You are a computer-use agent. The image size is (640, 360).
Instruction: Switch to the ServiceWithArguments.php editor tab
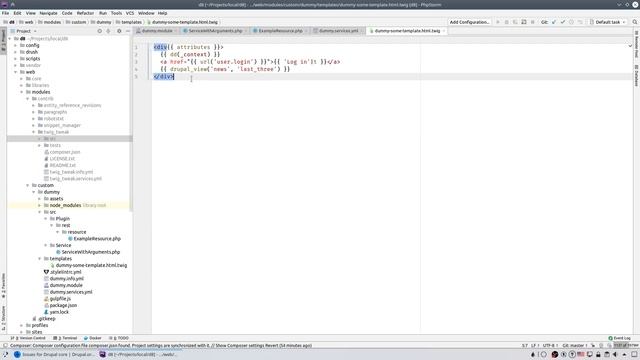215,31
